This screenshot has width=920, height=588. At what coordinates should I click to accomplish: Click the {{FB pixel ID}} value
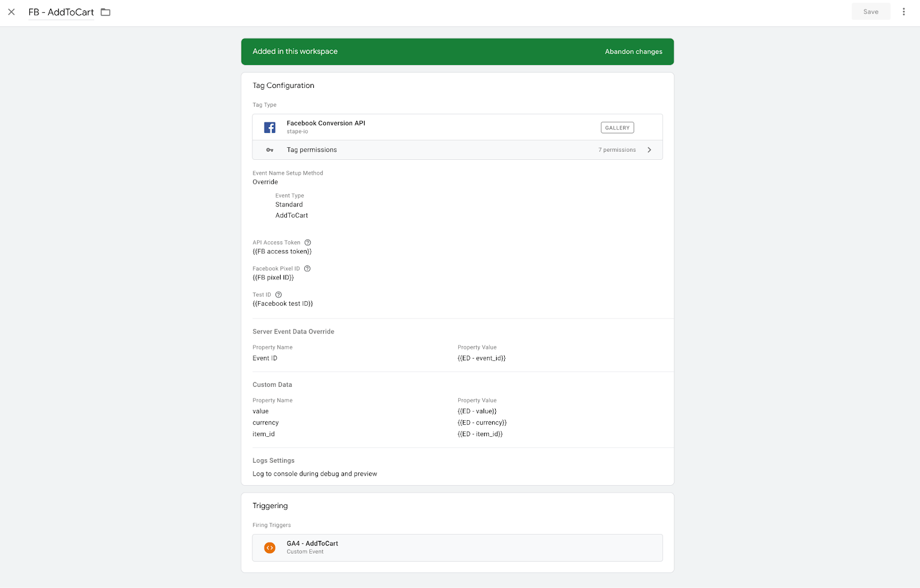(273, 278)
